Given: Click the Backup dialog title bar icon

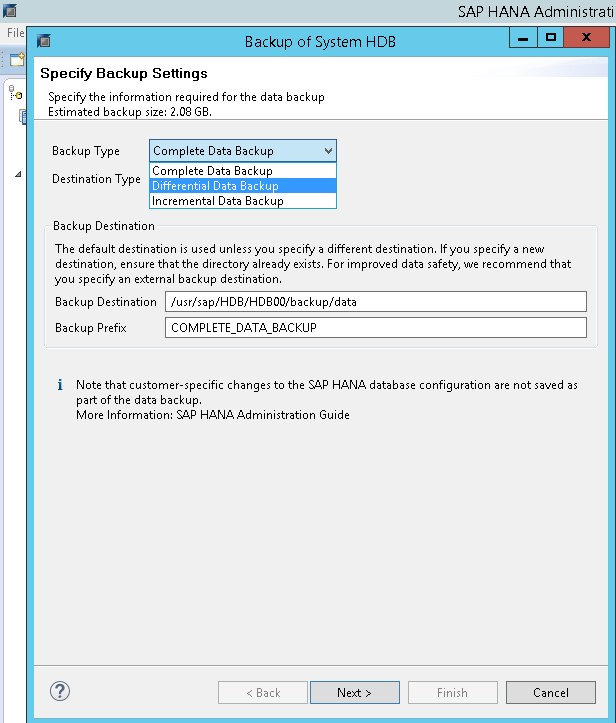Looking at the screenshot, I should tap(44, 41).
